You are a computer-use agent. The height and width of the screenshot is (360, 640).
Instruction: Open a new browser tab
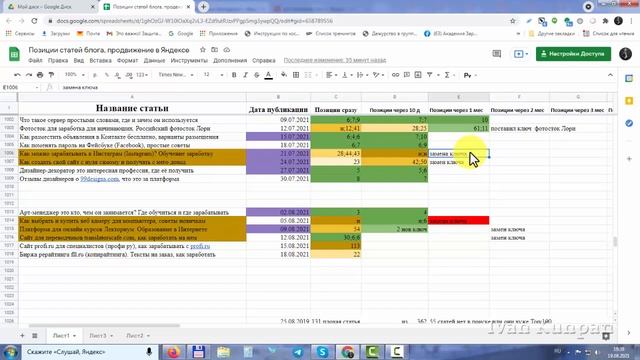(x=203, y=7)
